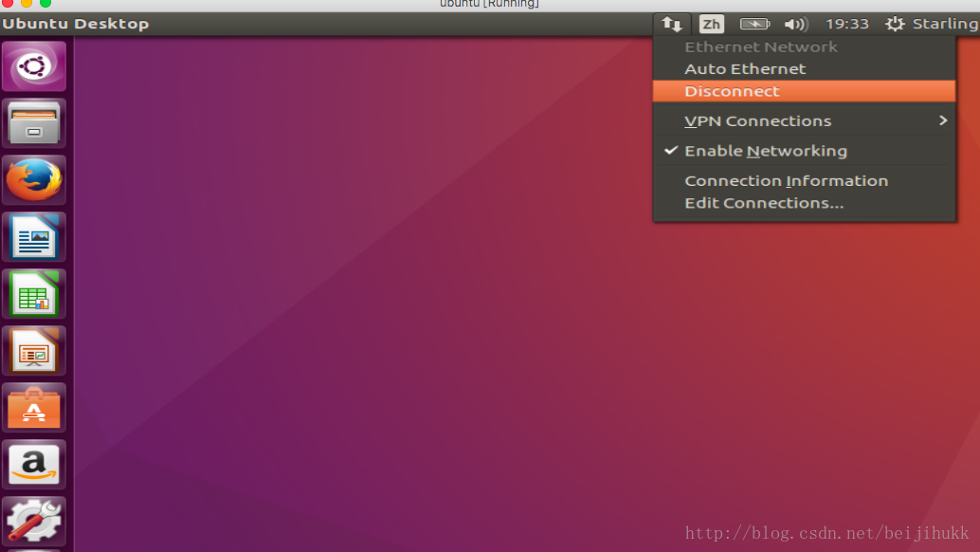Open the Zh input method indicator
This screenshot has height=552, width=980.
[x=711, y=25]
